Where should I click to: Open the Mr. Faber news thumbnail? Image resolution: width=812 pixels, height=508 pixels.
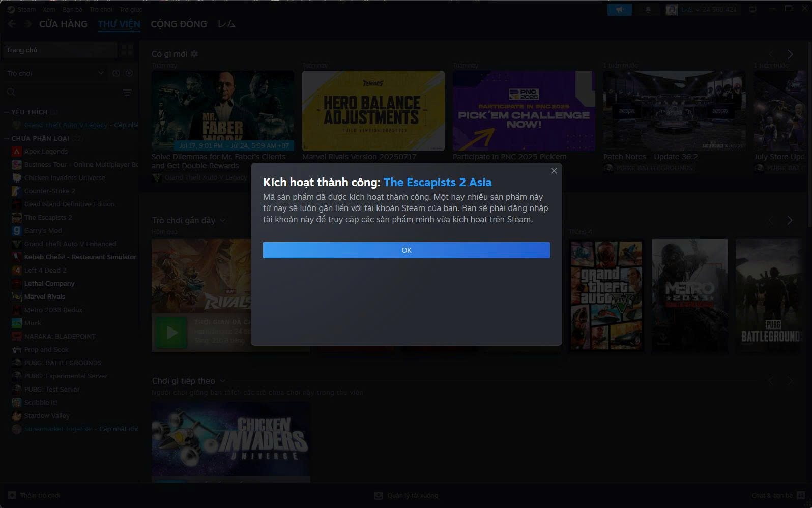(x=223, y=110)
